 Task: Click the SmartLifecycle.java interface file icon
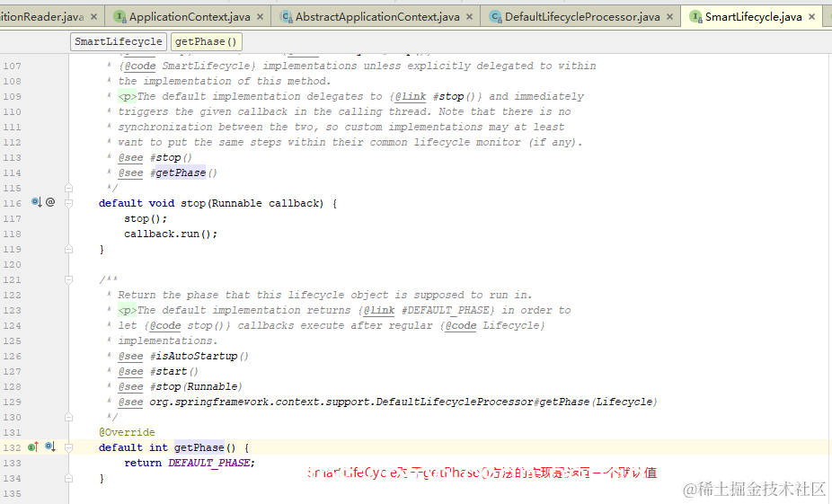tap(695, 17)
